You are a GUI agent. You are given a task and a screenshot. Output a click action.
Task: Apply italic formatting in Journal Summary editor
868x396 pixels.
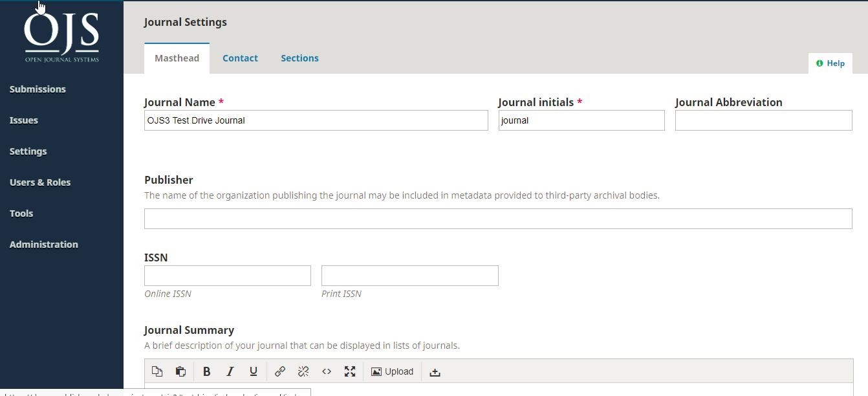(230, 371)
